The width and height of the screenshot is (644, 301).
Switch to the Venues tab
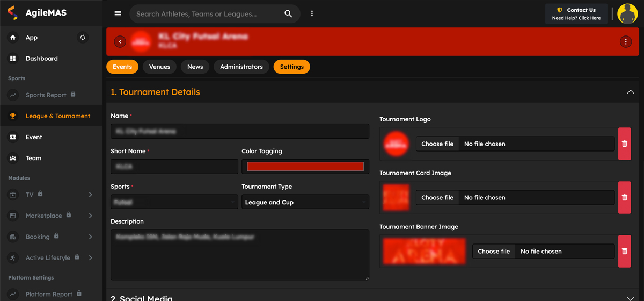(159, 67)
